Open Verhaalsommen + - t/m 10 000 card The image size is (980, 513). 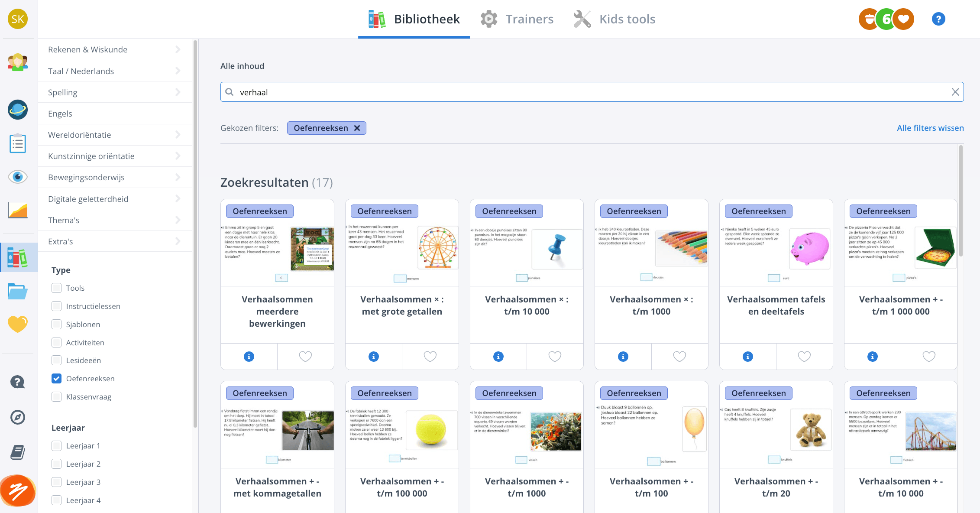tap(901, 447)
